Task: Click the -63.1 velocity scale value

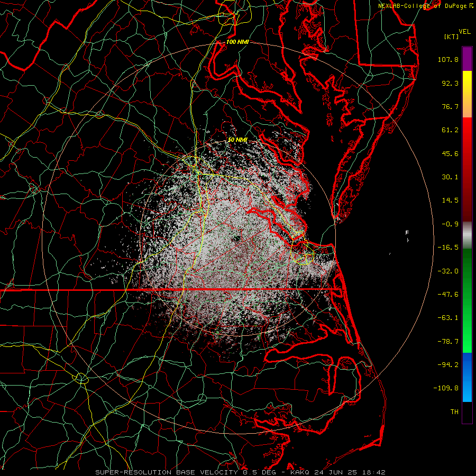Action: (448, 318)
